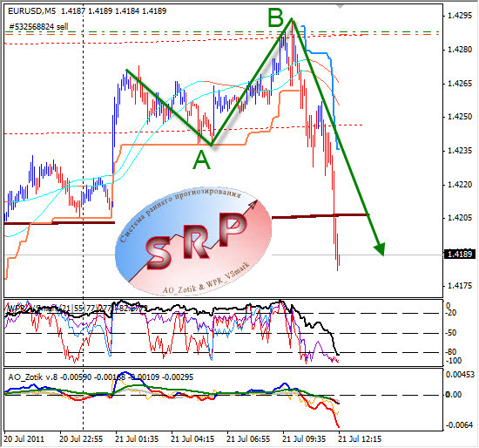This screenshot has width=479, height=448.
Task: Click the 1.4295 price axis label
Action: [460, 16]
